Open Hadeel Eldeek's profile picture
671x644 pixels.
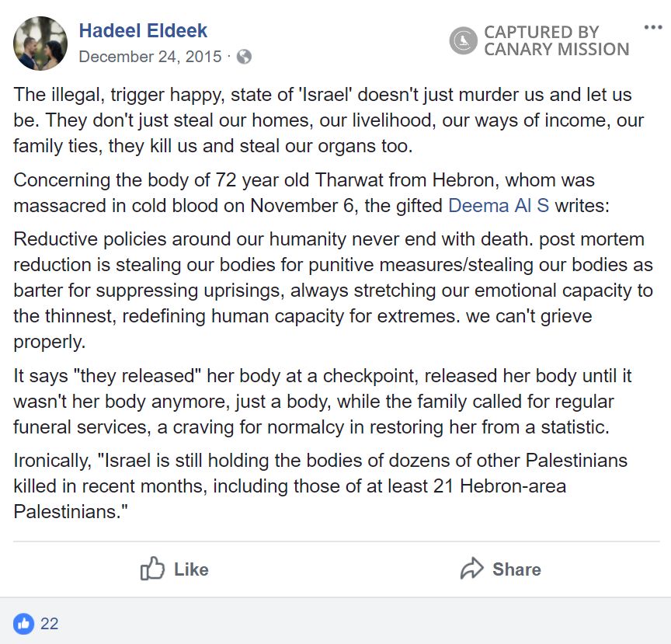click(40, 43)
